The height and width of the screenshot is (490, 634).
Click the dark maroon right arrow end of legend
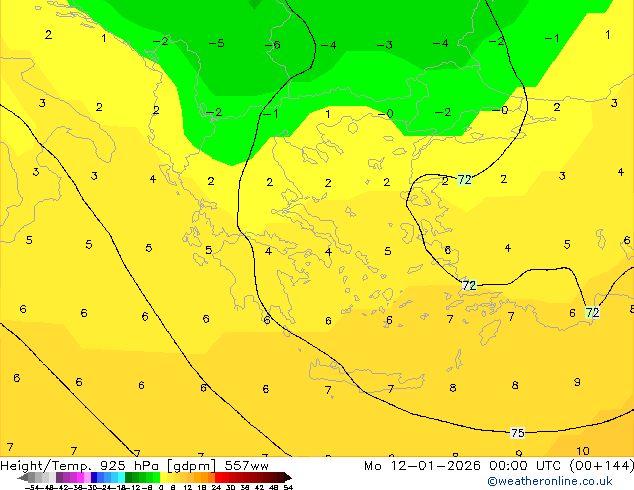[x=288, y=478]
